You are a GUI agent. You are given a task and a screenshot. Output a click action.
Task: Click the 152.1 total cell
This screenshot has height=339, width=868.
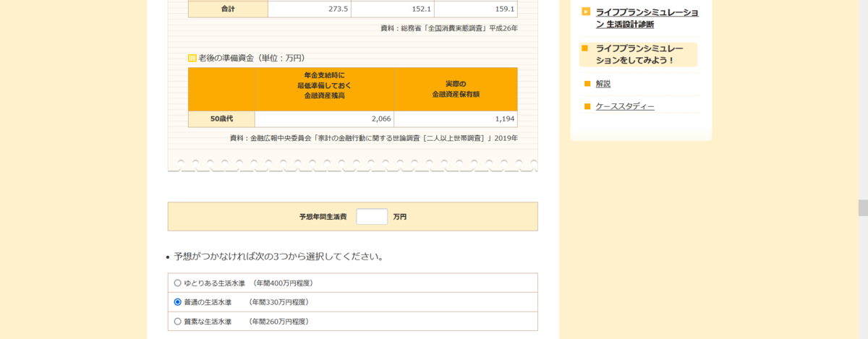(392, 9)
